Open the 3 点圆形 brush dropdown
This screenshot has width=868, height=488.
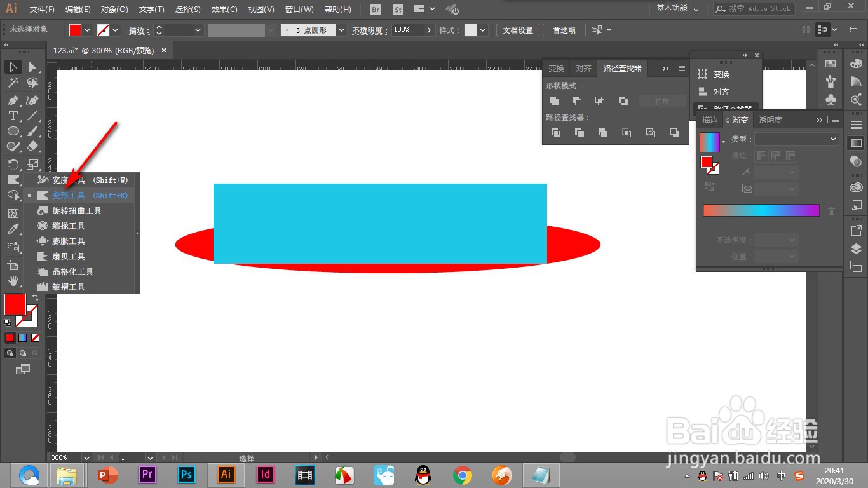coord(342,30)
